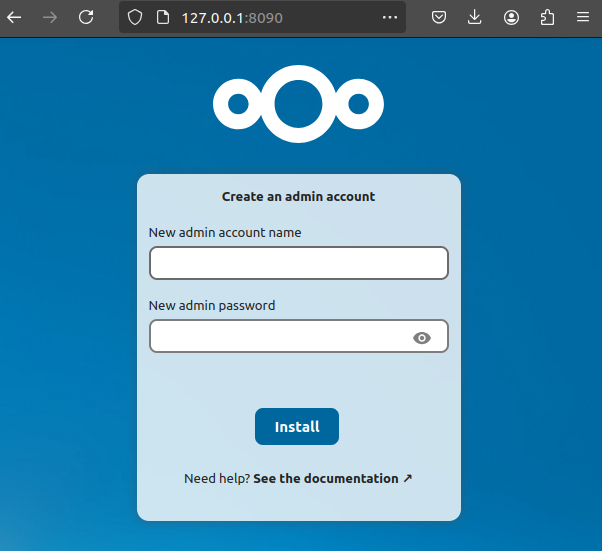Open the extensions puzzle icon
This screenshot has height=551, width=602.
click(547, 17)
